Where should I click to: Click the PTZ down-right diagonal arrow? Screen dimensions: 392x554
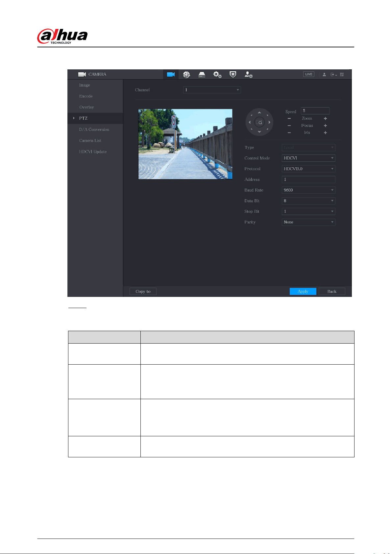pos(267,129)
